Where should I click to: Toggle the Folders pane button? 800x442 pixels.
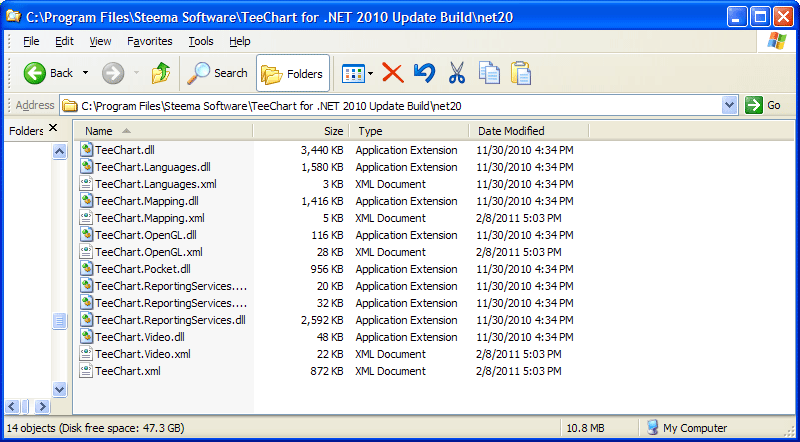pos(293,73)
